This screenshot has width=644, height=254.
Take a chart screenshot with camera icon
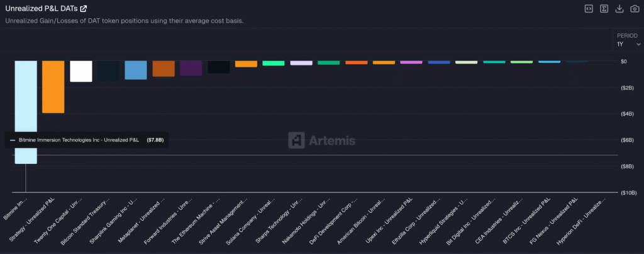coord(634,8)
